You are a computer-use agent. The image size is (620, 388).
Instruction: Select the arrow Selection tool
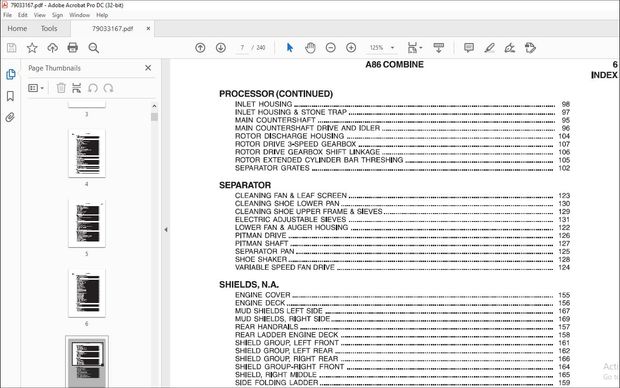[290, 48]
